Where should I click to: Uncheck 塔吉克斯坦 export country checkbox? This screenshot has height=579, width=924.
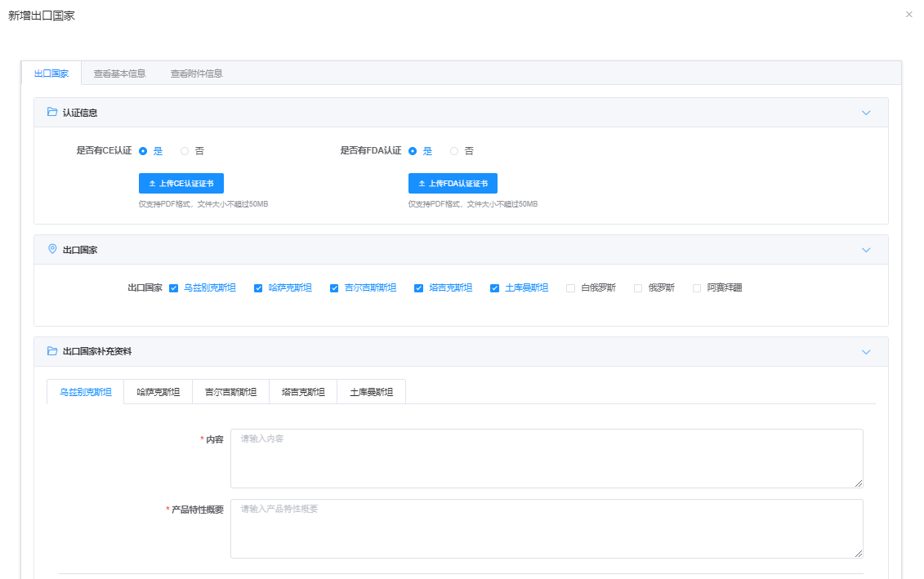click(x=418, y=288)
